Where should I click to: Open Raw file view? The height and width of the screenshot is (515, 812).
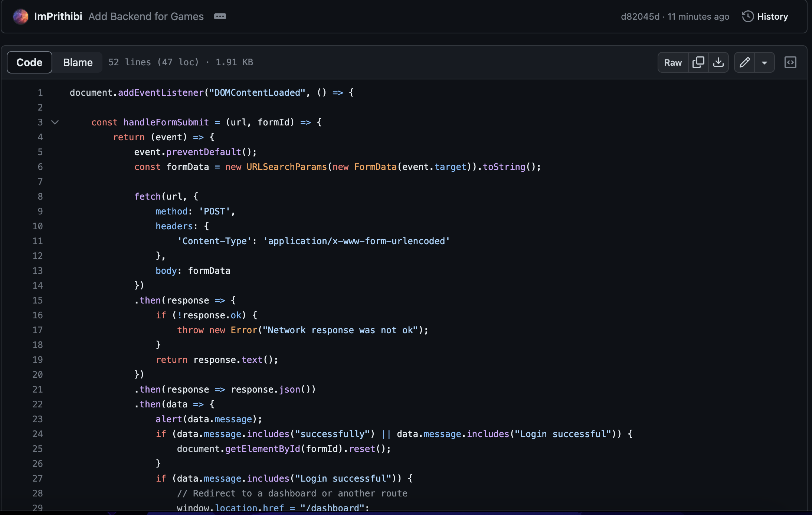coord(673,62)
